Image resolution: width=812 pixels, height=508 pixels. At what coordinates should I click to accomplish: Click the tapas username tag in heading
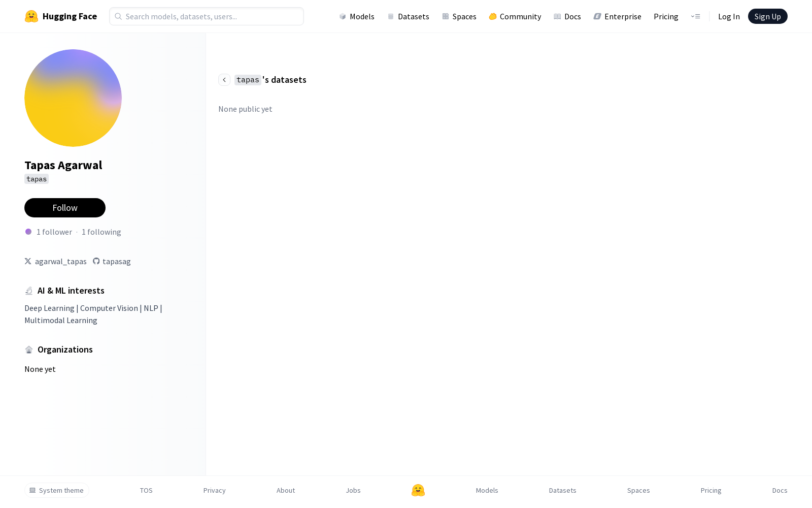[248, 80]
